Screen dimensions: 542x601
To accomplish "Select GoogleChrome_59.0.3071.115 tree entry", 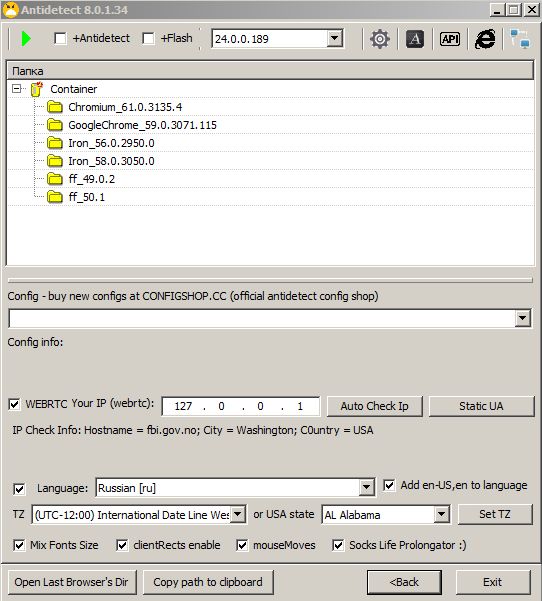I will click(x=142, y=125).
